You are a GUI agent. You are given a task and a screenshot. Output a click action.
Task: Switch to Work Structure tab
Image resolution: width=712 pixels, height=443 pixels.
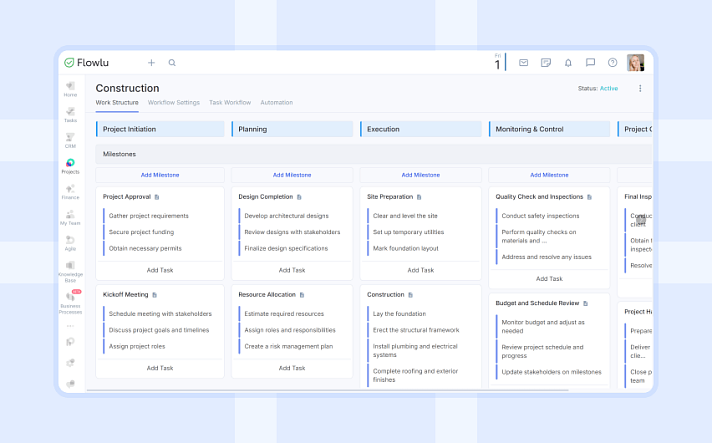(x=117, y=103)
